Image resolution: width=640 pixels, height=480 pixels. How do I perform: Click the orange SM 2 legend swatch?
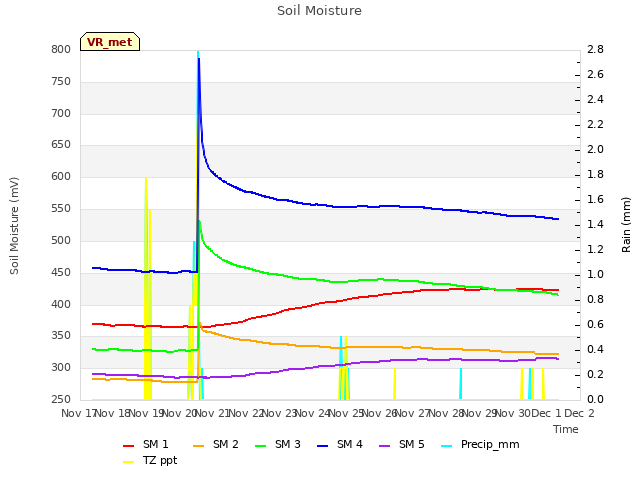pos(198,446)
